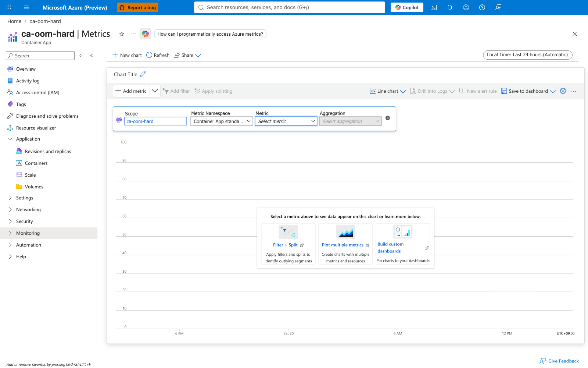Click the Add metric button
Screen dimensions: 588x368
[x=131, y=91]
